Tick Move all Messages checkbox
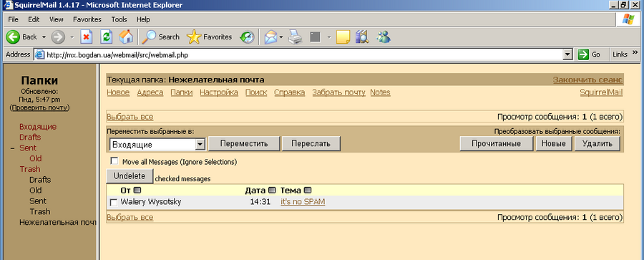Screen dimensions: 644x260 [x=114, y=161]
